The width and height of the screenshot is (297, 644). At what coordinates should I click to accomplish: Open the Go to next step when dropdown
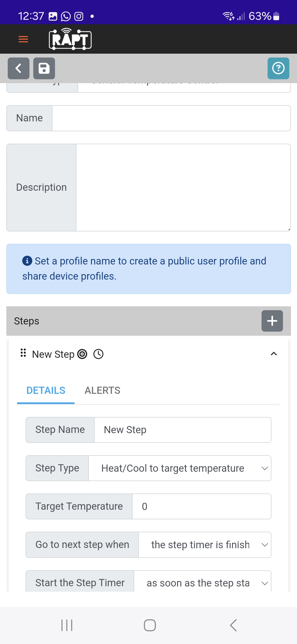pyautogui.click(x=205, y=545)
